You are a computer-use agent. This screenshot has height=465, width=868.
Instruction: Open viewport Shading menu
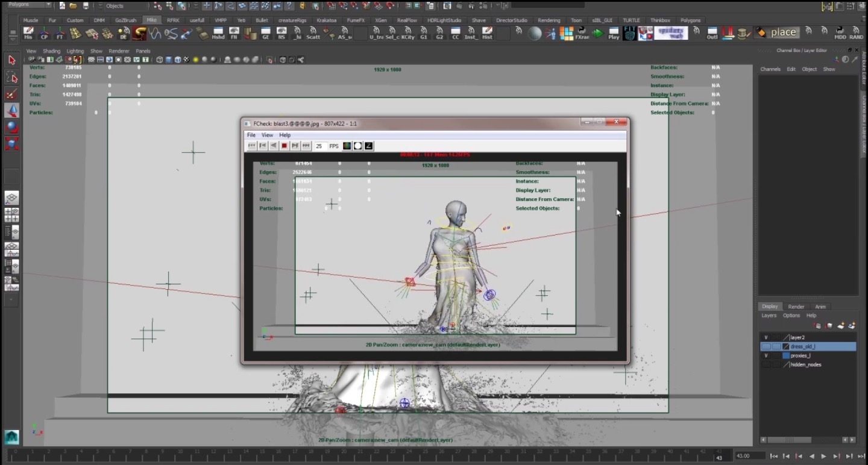pyautogui.click(x=51, y=51)
